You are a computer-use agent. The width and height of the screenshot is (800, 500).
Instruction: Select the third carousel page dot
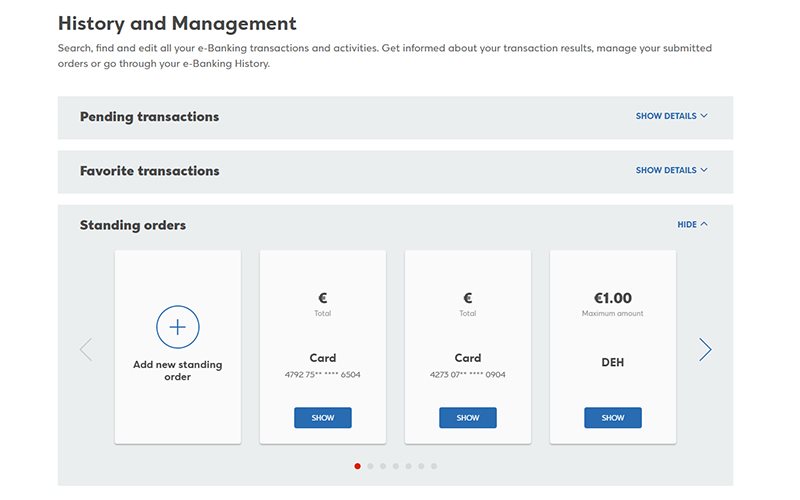pyautogui.click(x=383, y=466)
